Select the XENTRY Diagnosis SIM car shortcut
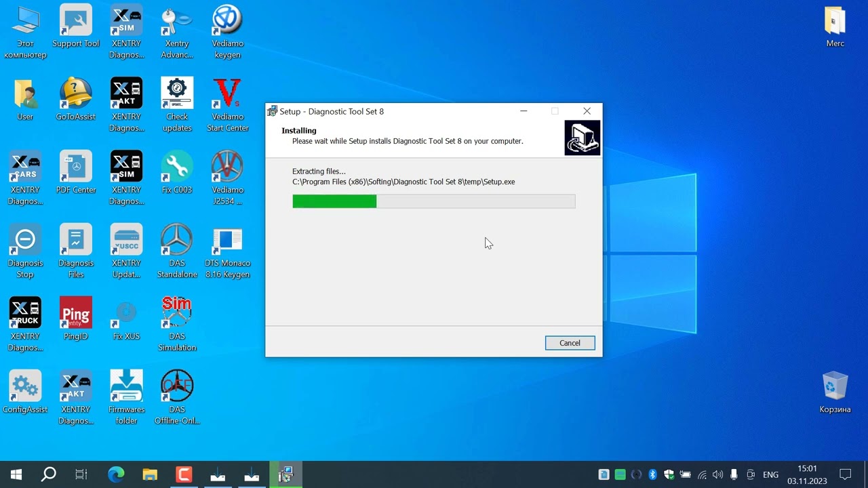 tap(126, 32)
